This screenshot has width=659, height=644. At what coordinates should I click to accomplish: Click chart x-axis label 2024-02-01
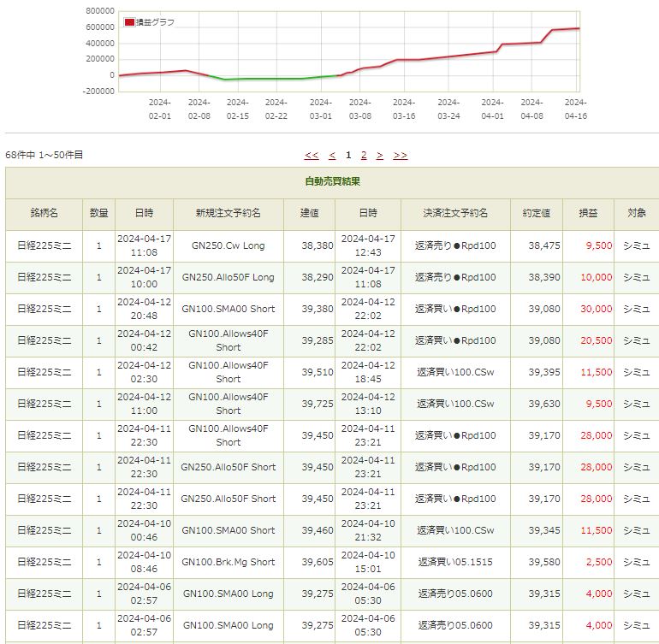pyautogui.click(x=160, y=109)
